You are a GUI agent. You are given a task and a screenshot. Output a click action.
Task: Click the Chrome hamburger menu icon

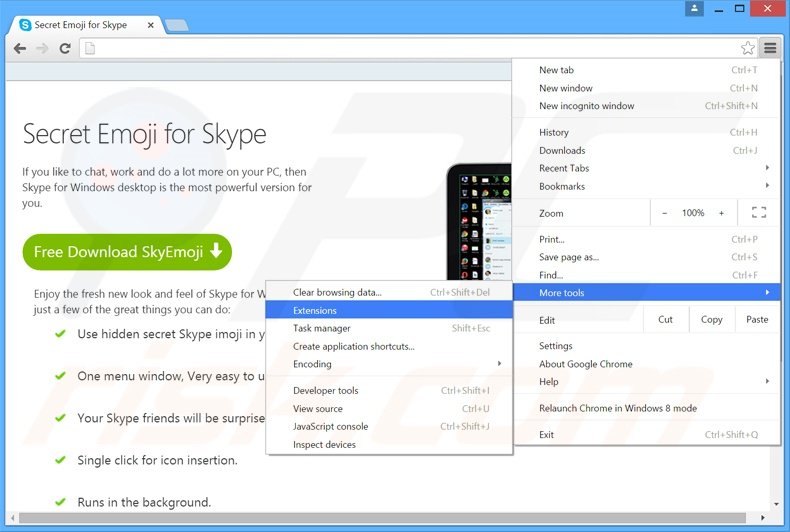[x=770, y=48]
